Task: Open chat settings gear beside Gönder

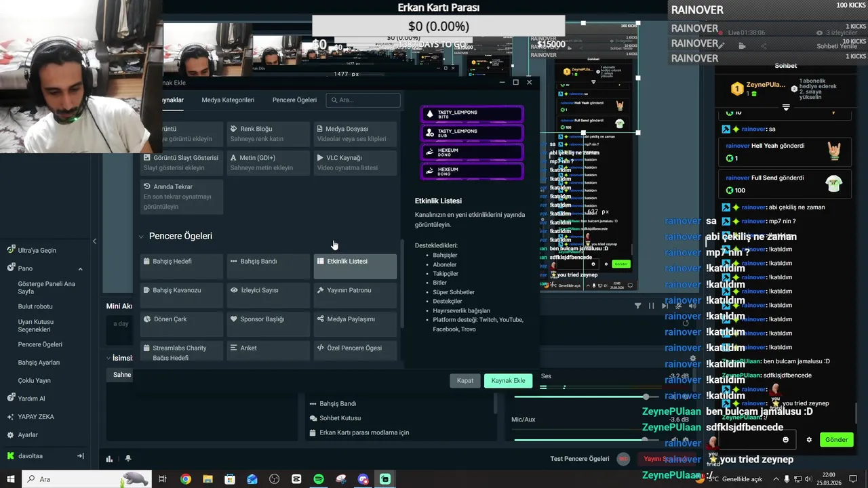Action: tap(809, 439)
